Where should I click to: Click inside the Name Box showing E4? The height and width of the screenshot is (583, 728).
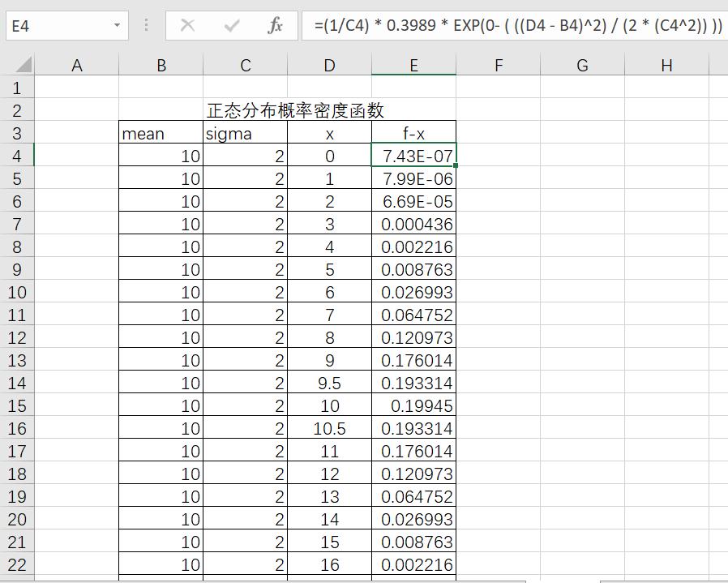click(x=57, y=26)
